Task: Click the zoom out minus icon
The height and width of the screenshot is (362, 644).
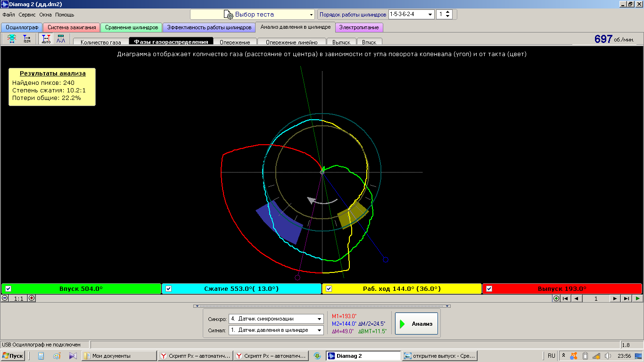Action: [5, 298]
